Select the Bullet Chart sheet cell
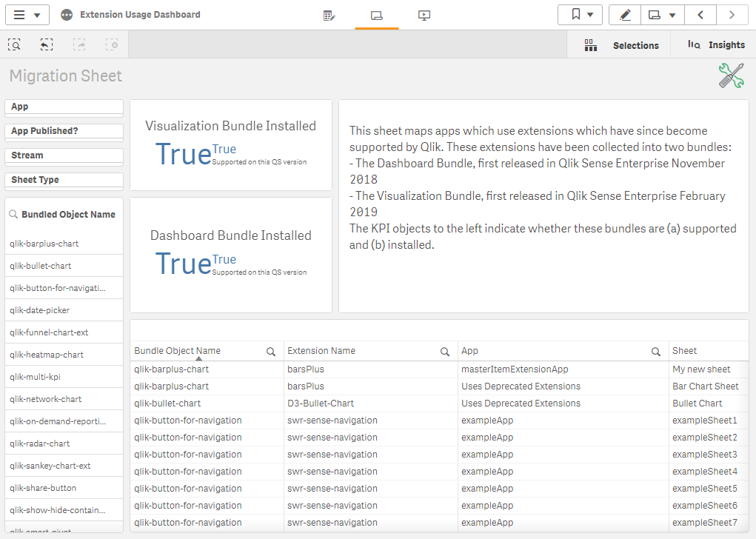756x539 pixels. click(x=709, y=403)
